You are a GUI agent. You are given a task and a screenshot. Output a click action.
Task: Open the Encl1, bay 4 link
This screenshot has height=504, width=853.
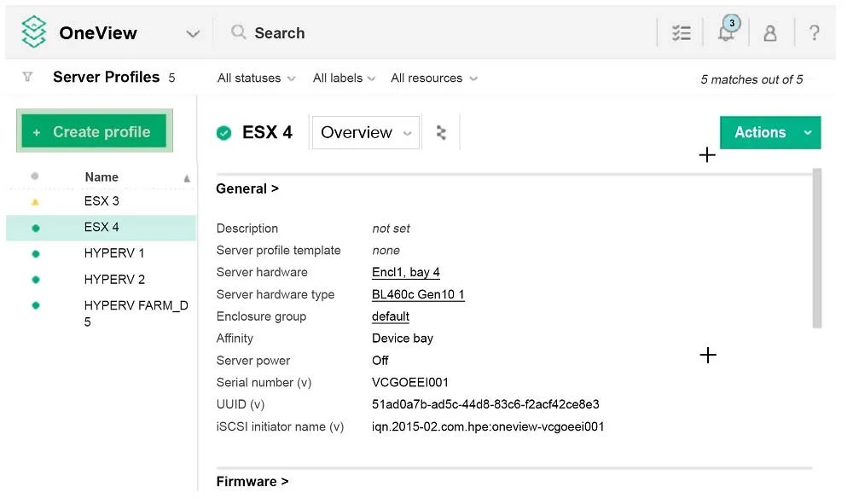[x=406, y=272]
